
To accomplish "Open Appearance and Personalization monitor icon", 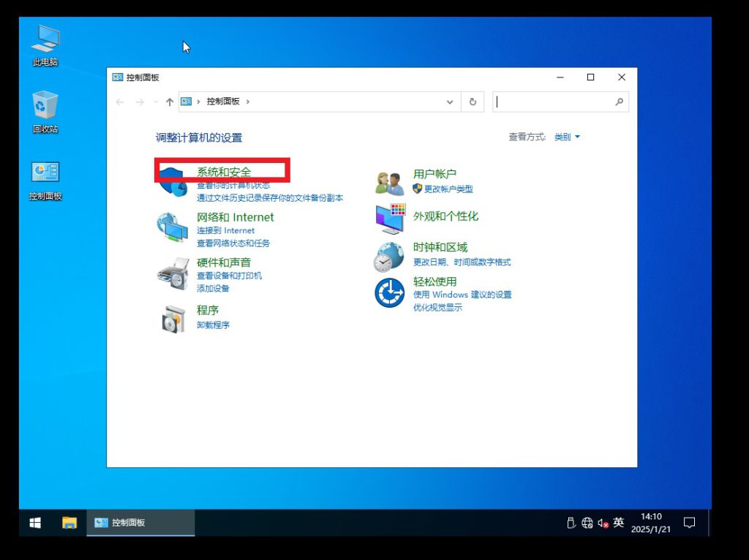I will click(x=389, y=218).
